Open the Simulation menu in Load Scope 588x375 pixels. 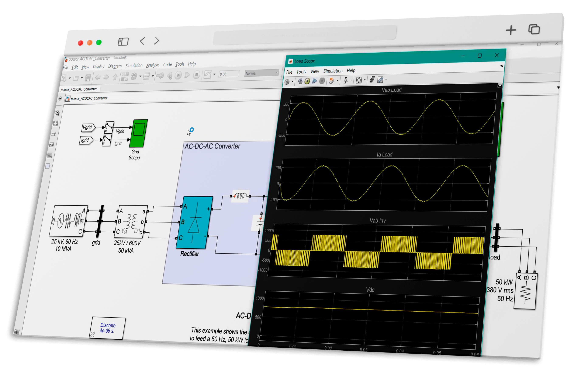pos(333,71)
